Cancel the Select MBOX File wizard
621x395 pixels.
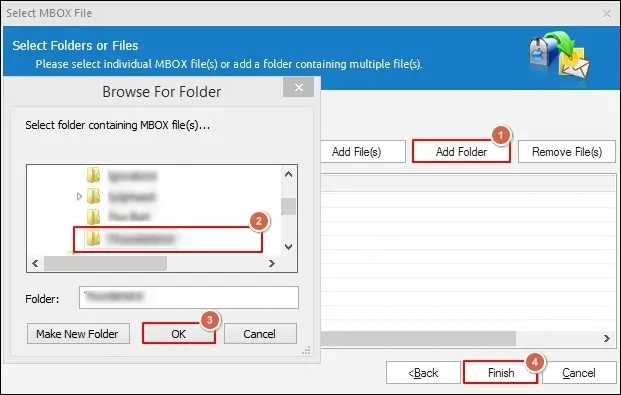point(579,372)
